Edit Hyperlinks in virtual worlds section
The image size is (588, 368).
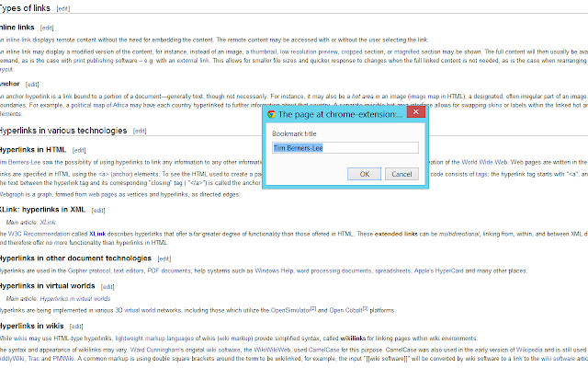(x=107, y=286)
